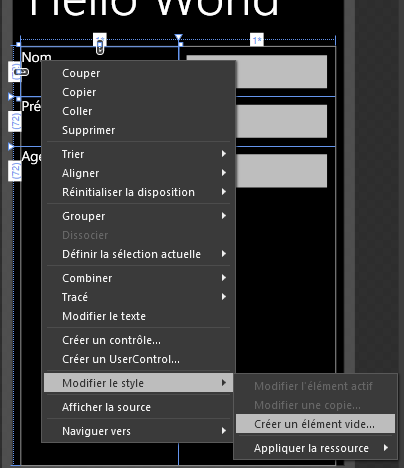Open the Naviguer vers submenu
The image size is (404, 468).
[x=138, y=431]
